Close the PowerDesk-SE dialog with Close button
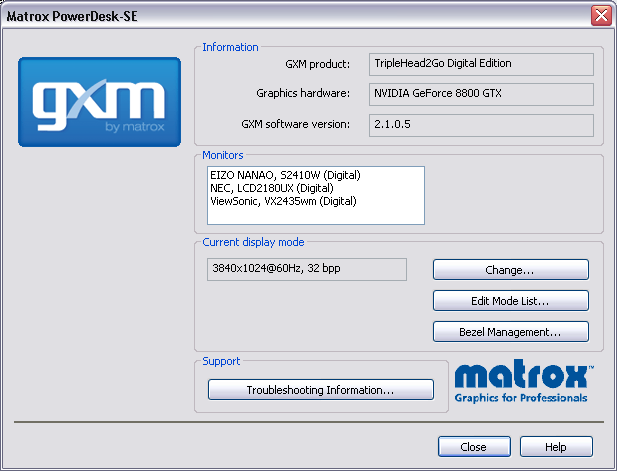The height and width of the screenshot is (471, 617). (474, 447)
